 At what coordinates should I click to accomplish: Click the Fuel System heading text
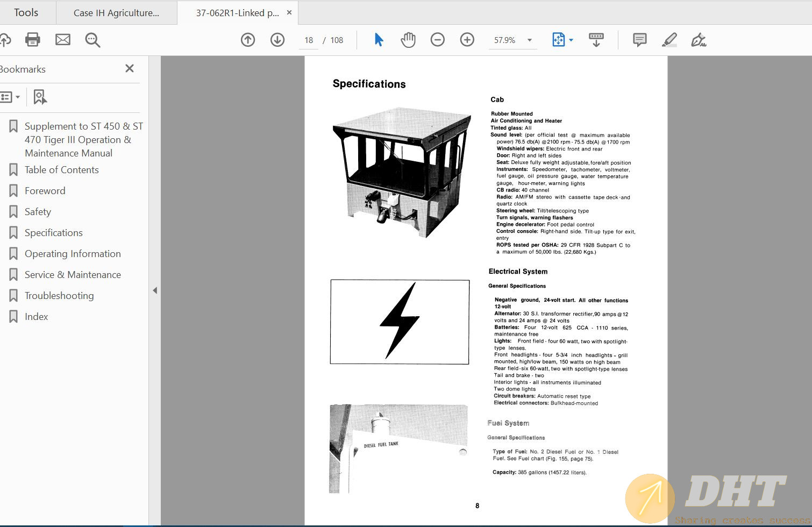(x=508, y=423)
